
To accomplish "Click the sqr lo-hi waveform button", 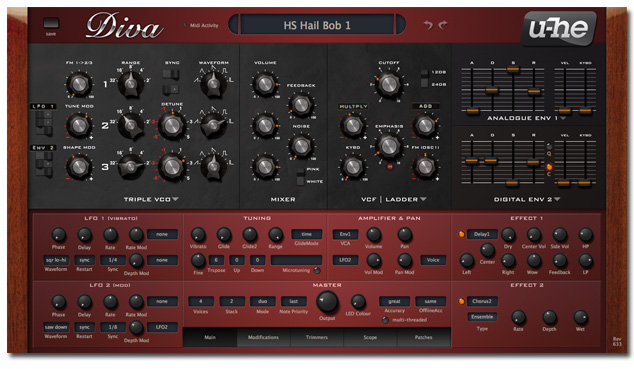I will point(56,260).
